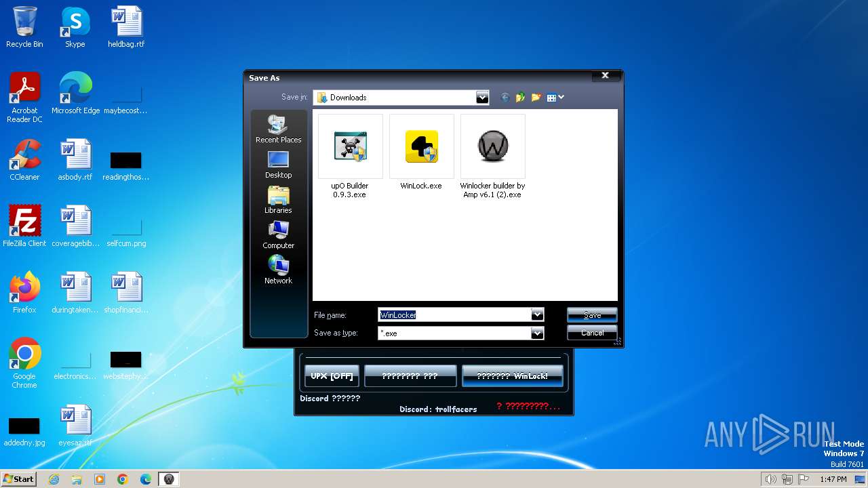
Task: Click the Save button
Action: (x=592, y=315)
